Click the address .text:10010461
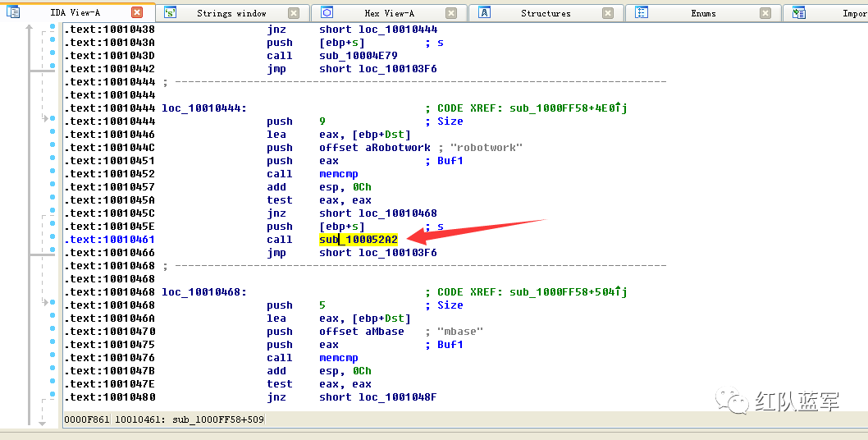 click(x=110, y=240)
